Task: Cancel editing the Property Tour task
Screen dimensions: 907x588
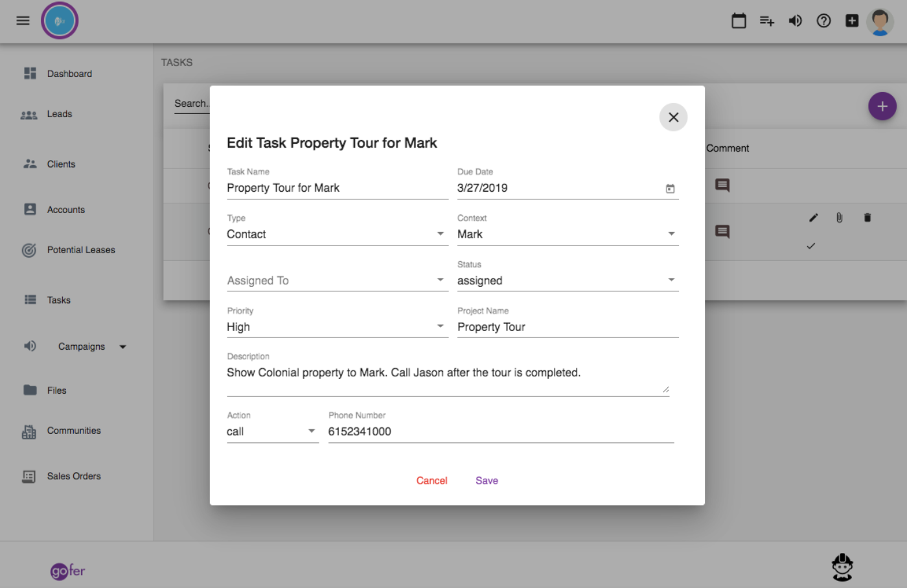Action: click(431, 481)
